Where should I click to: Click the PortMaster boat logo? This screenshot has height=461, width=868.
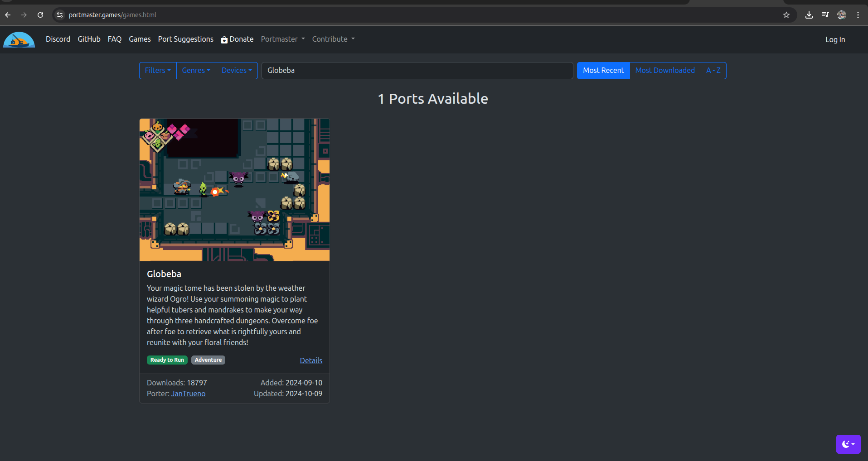click(19, 40)
